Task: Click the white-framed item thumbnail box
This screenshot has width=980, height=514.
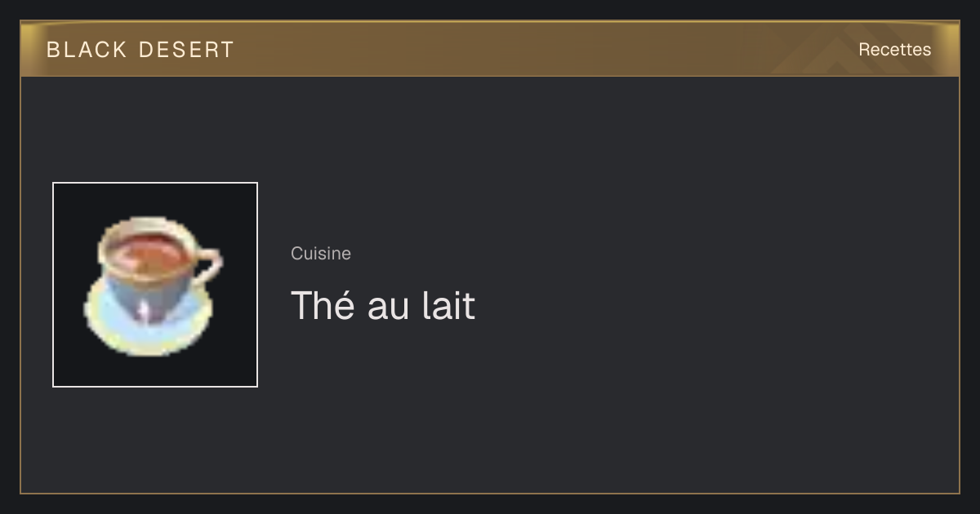Action: click(x=155, y=285)
